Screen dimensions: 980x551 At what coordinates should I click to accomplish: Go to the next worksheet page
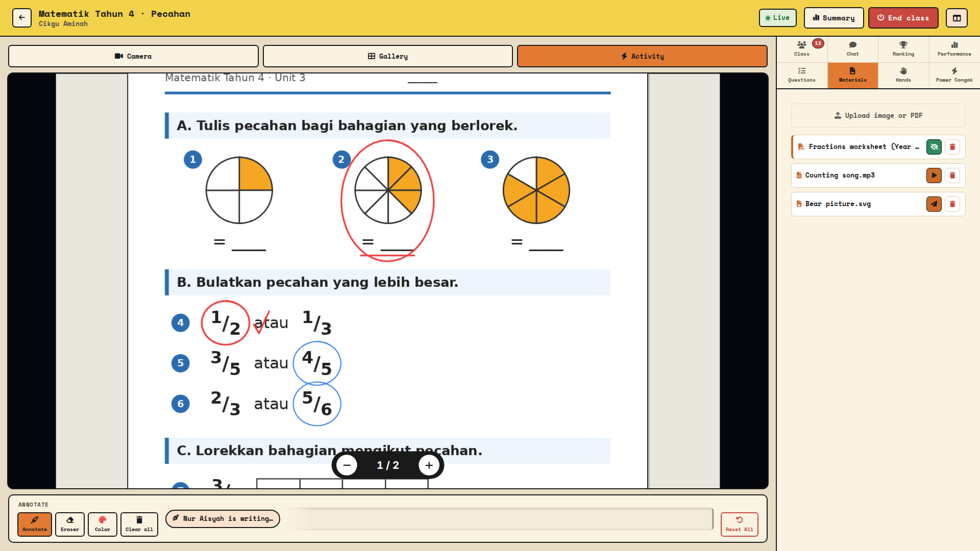pos(429,465)
